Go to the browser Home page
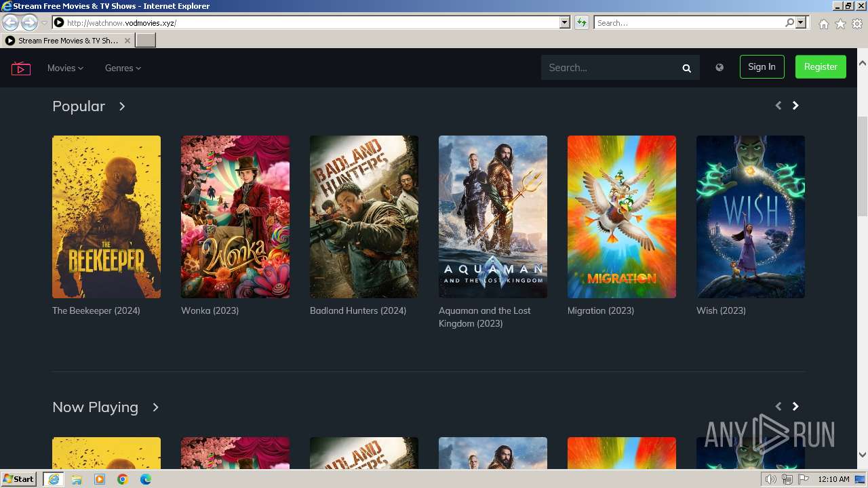This screenshot has width=868, height=488. click(823, 24)
